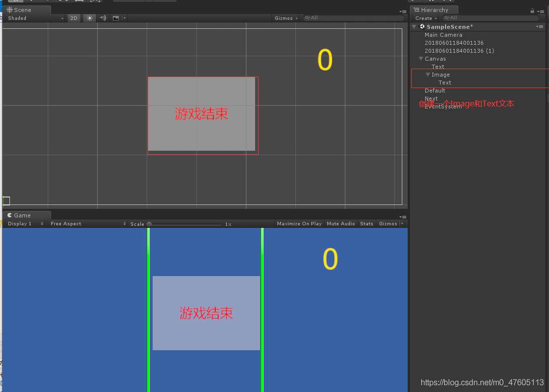Image resolution: width=549 pixels, height=392 pixels.
Task: Select object 20180601184001136 in Hierarchy
Action: coord(454,43)
